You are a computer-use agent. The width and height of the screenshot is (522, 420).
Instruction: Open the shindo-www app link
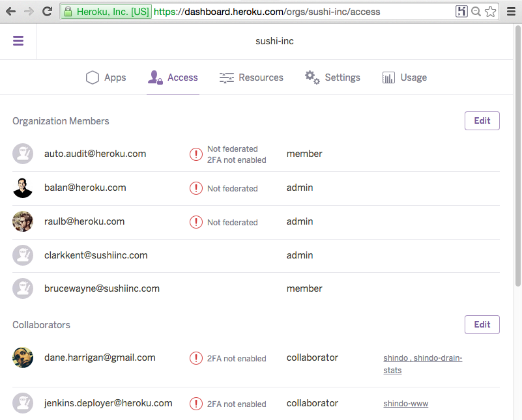pyautogui.click(x=405, y=404)
